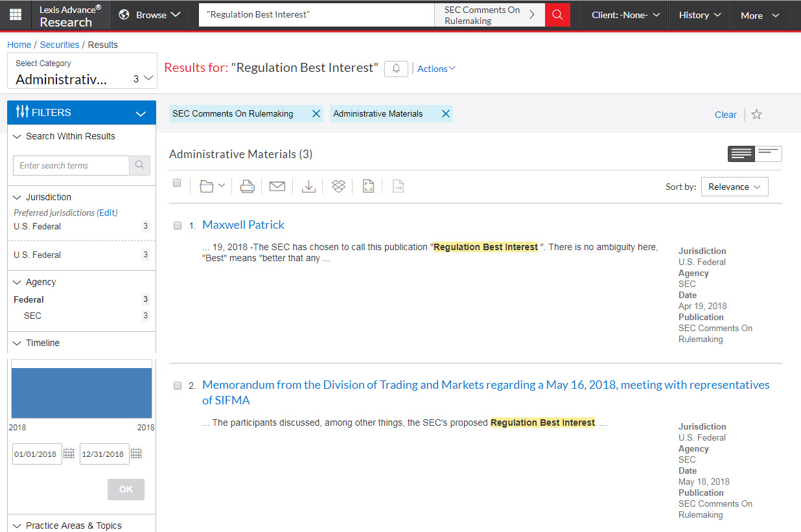Open the Browse dropdown menu
The height and width of the screenshot is (532, 801).
point(150,15)
